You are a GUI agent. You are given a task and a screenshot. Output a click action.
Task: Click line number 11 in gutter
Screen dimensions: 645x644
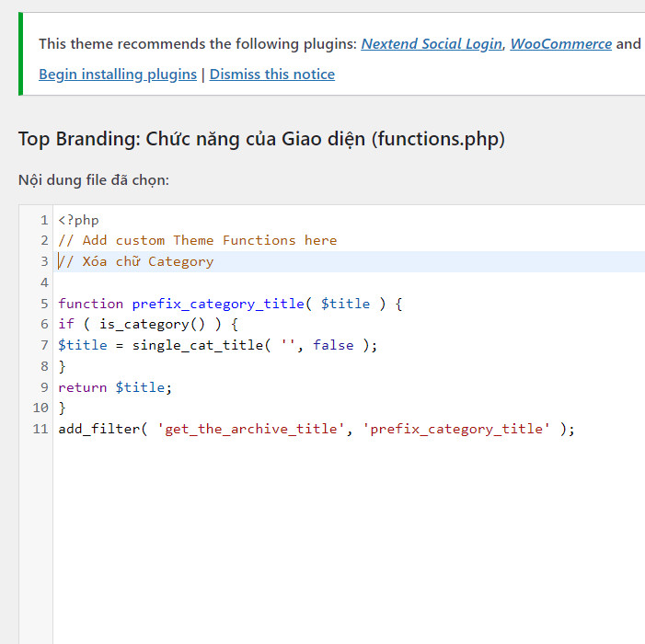pos(40,429)
